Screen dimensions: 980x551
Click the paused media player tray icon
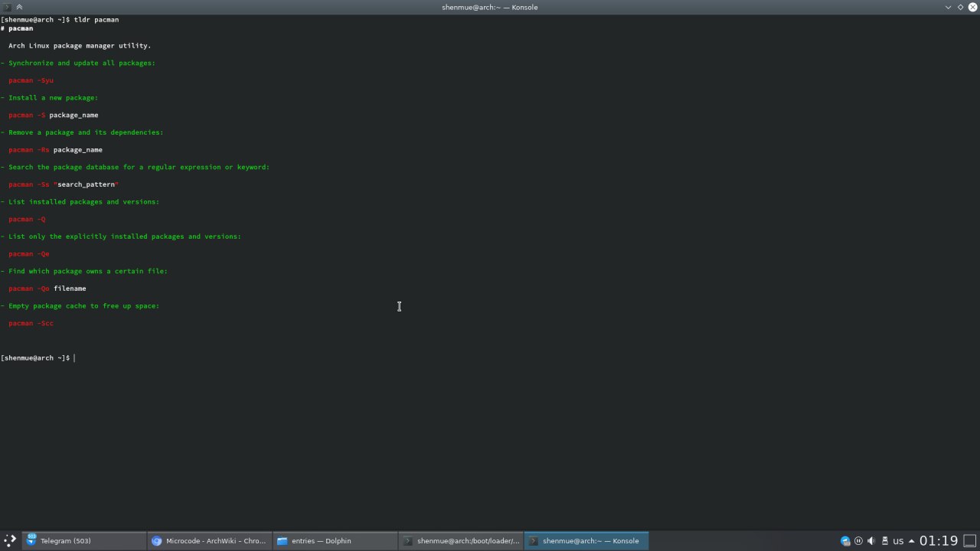tap(858, 541)
